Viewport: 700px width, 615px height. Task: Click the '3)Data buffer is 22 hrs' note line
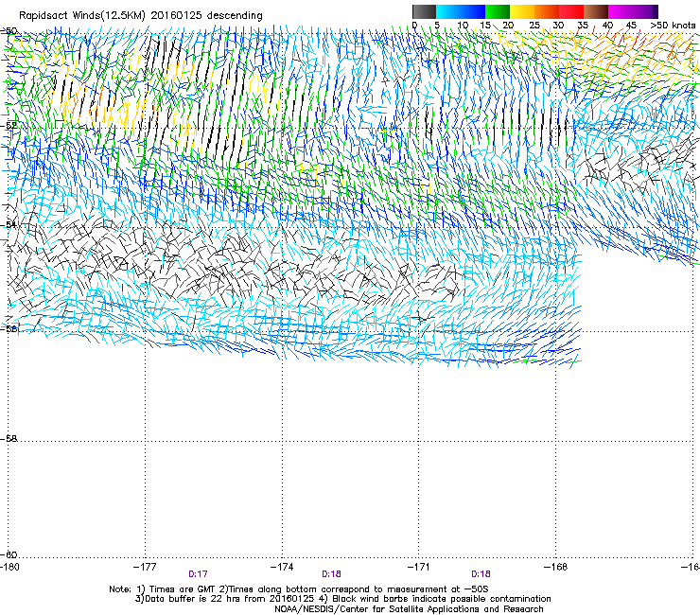click(x=342, y=599)
